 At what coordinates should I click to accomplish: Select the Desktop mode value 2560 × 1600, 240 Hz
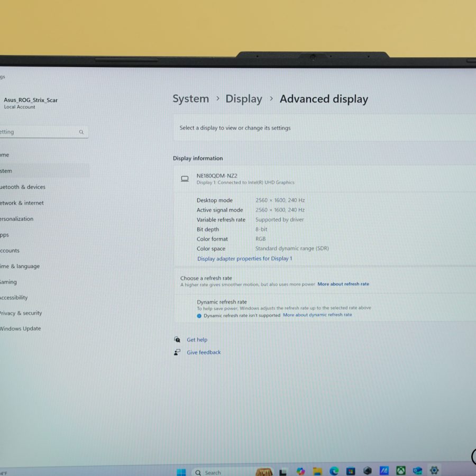click(280, 200)
